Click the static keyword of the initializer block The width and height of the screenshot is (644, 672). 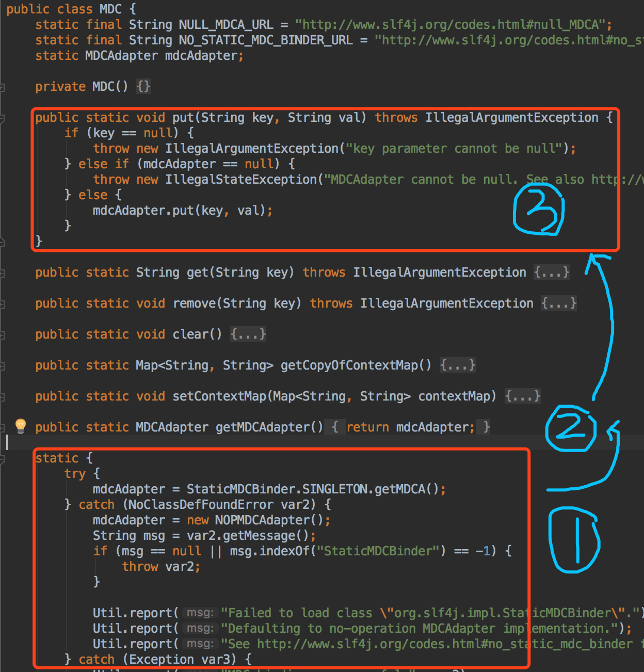pyautogui.click(x=57, y=458)
